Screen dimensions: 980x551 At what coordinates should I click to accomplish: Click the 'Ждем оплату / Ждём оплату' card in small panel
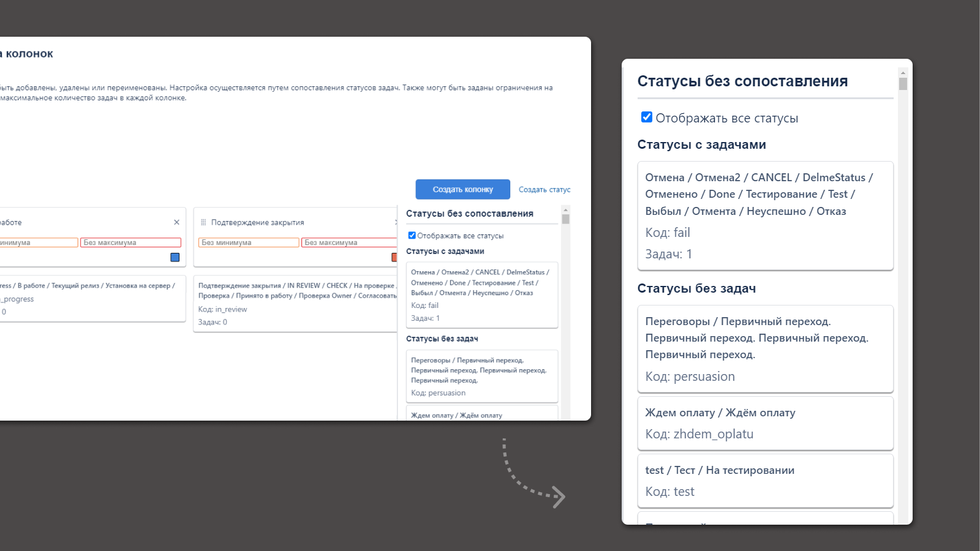[482, 413]
